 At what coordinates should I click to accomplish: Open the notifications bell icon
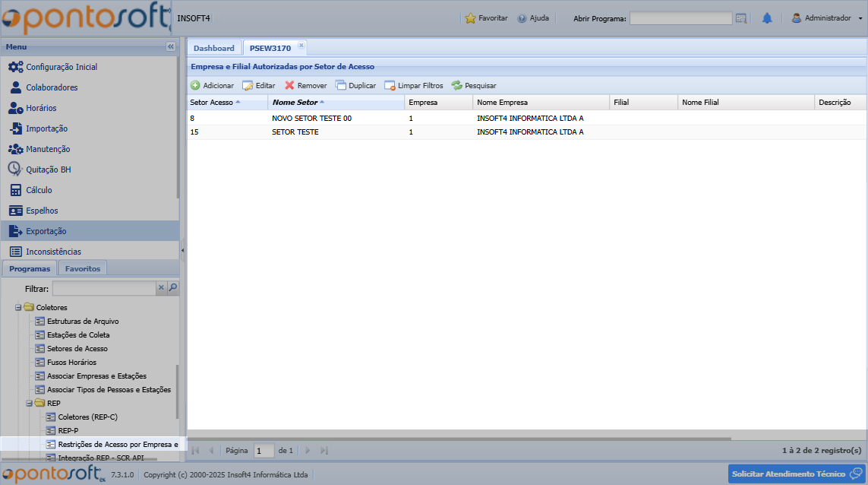pyautogui.click(x=767, y=18)
